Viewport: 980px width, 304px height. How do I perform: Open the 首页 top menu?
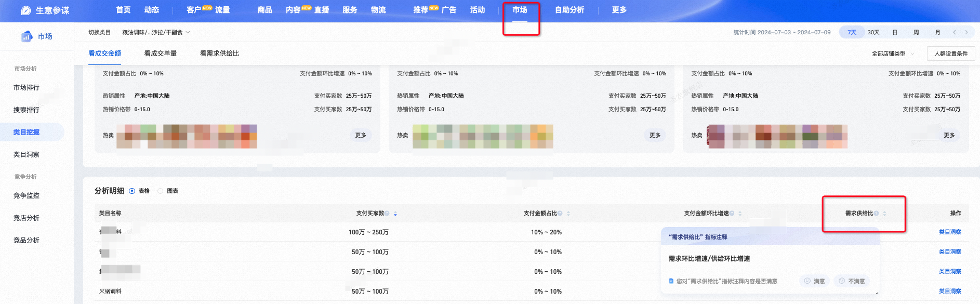pos(123,10)
